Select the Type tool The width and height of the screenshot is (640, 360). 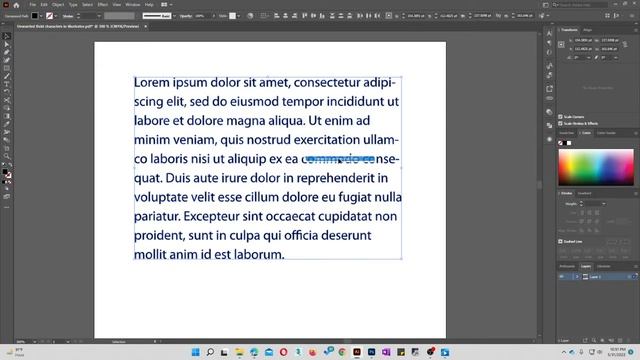pyautogui.click(x=7, y=84)
